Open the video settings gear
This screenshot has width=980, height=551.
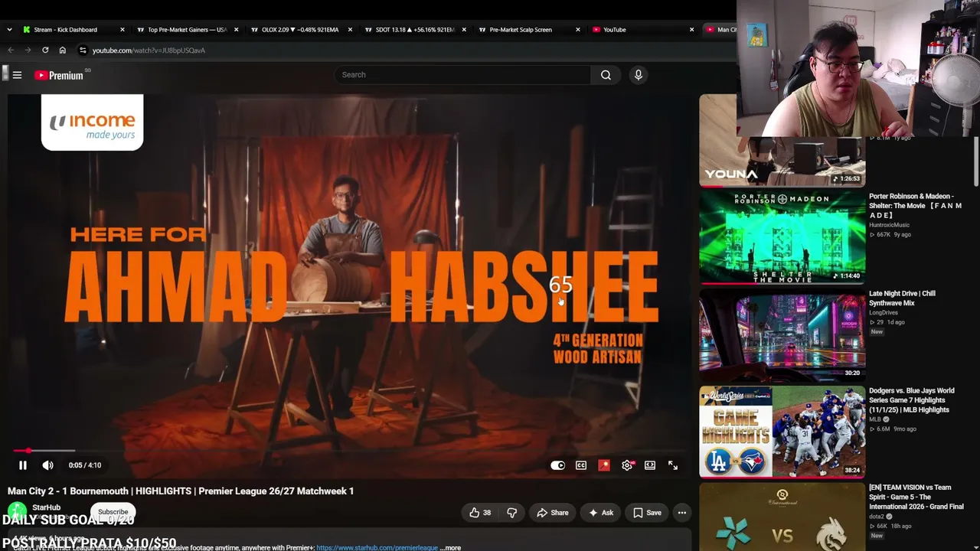tap(627, 465)
